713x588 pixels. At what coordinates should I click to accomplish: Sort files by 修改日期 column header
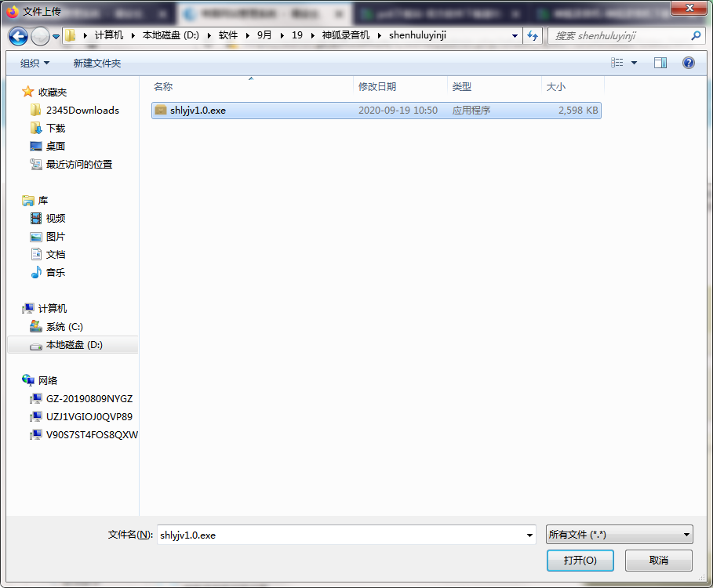(x=377, y=86)
